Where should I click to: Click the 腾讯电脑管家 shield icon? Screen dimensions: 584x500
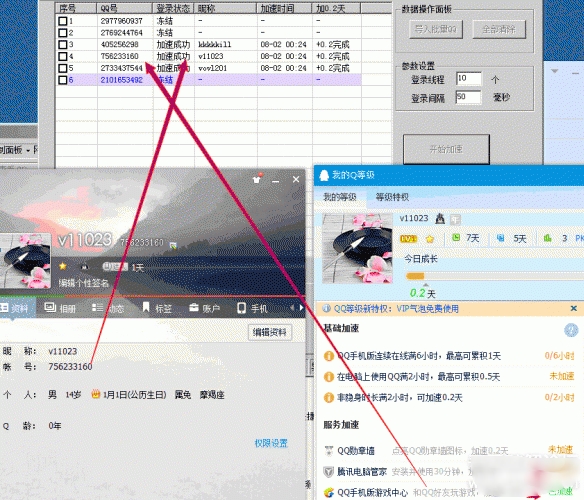(x=328, y=472)
